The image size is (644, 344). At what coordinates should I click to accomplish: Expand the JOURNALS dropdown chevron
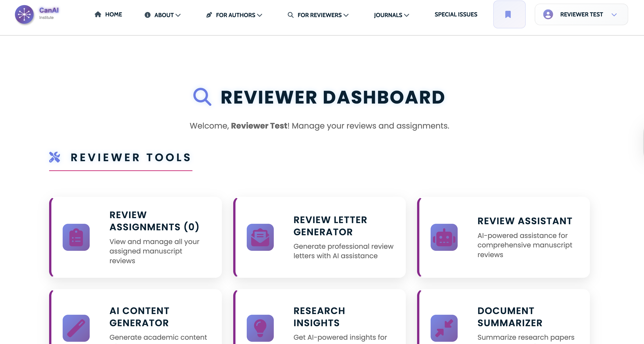(x=406, y=15)
